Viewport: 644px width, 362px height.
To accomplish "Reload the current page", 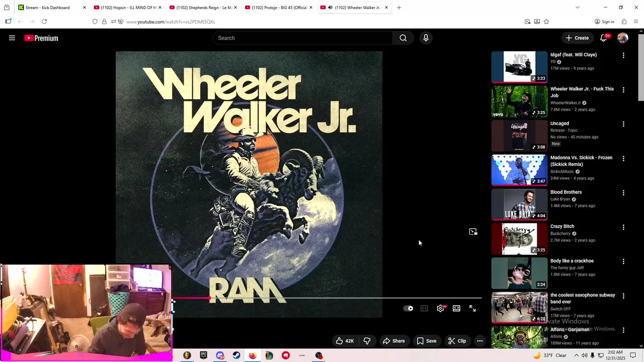I will click(x=44, y=22).
